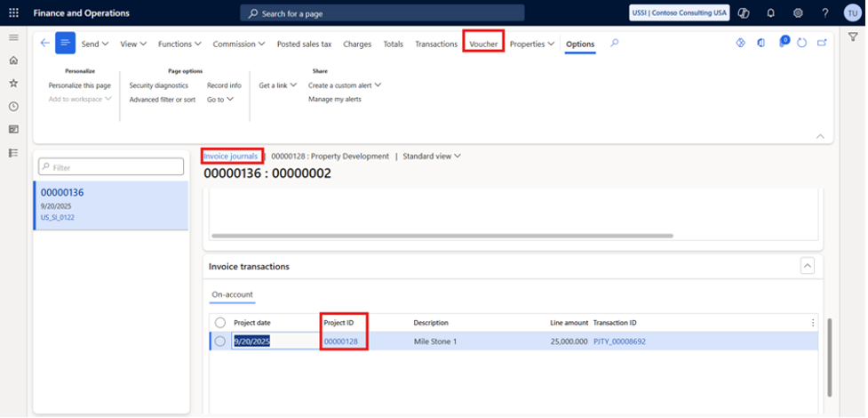Open the settings gear
Image resolution: width=868 pixels, height=418 pixels.
[x=798, y=12]
